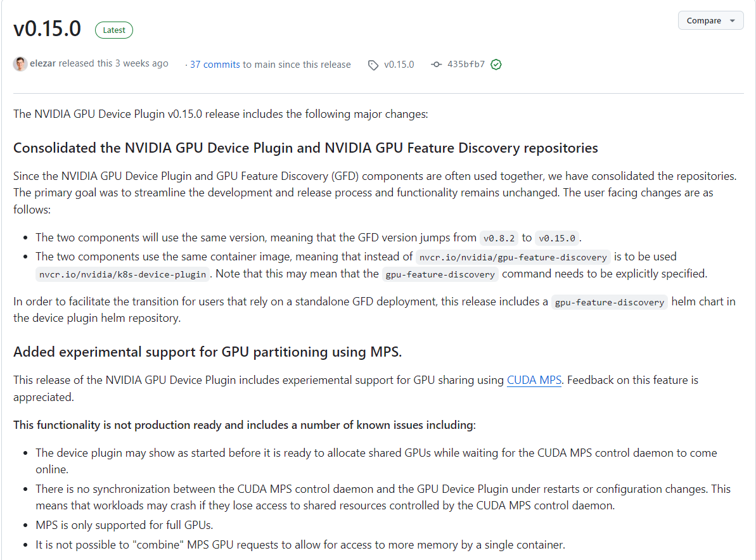This screenshot has width=756, height=560.
Task: Open commit 435bfb7
Action: click(466, 65)
